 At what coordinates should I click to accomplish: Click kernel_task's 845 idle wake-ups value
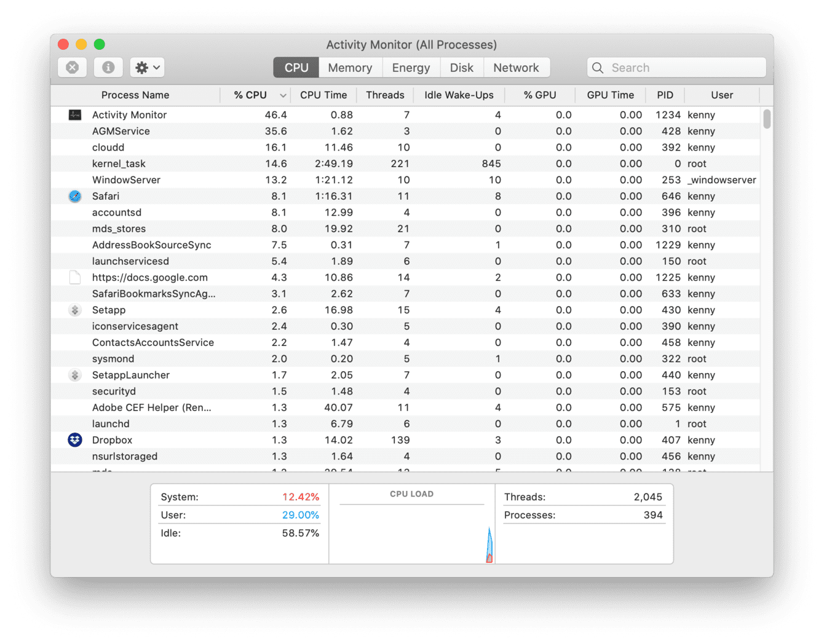(x=491, y=164)
